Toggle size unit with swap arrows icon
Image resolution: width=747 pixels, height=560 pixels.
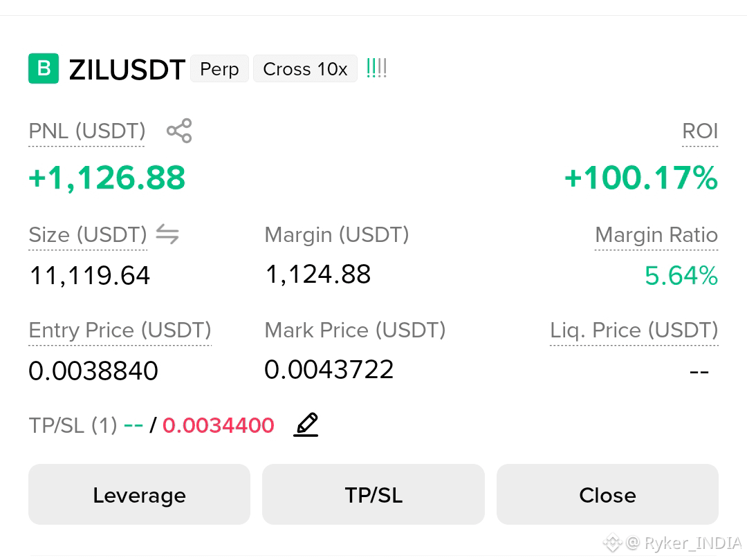click(167, 234)
